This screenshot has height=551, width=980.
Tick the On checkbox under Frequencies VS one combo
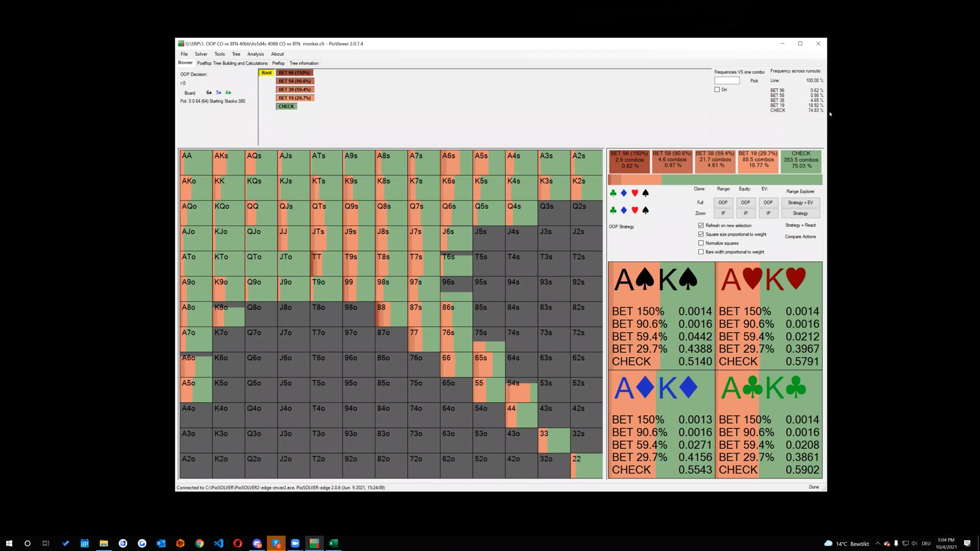click(x=717, y=90)
